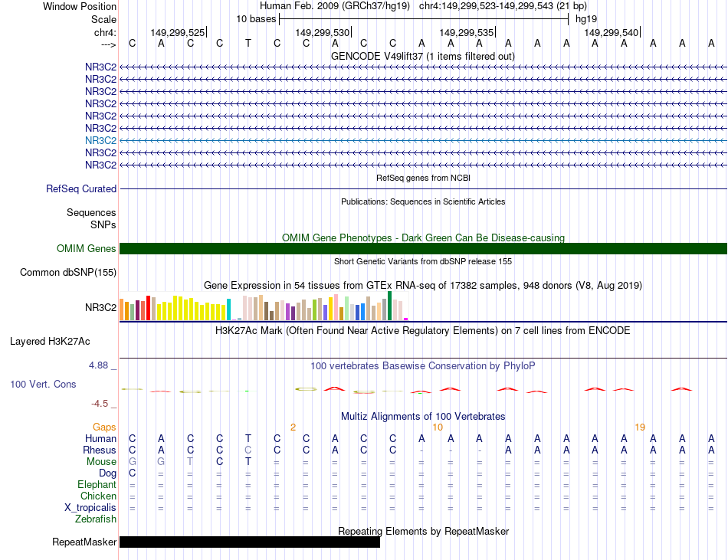
Task: Click the orange gap count 10
Action: pos(438,427)
